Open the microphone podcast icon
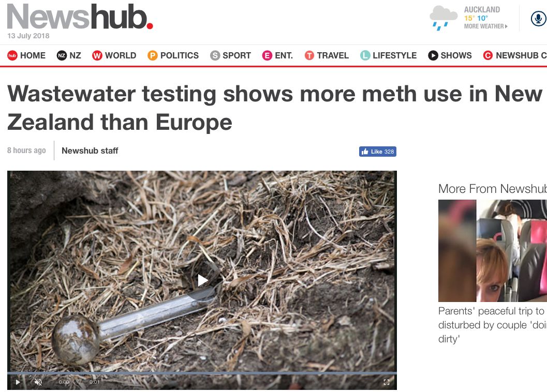 [538, 19]
